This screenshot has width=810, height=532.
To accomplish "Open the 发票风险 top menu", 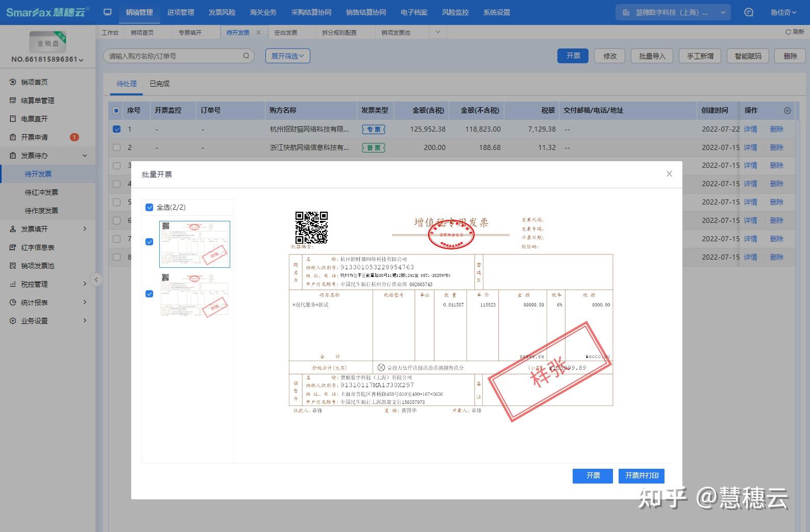I will [x=222, y=12].
